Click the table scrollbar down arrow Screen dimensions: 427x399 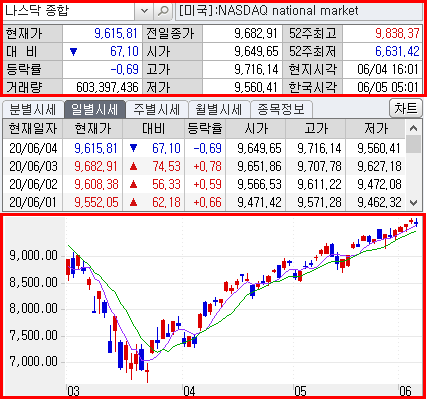pyautogui.click(x=413, y=202)
